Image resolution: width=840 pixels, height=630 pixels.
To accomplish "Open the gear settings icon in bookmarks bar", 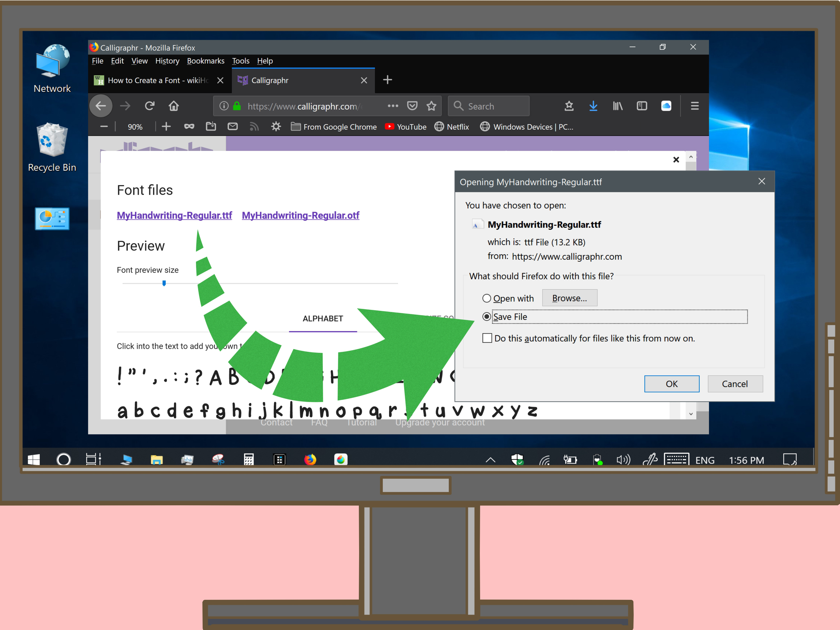I will [x=276, y=127].
